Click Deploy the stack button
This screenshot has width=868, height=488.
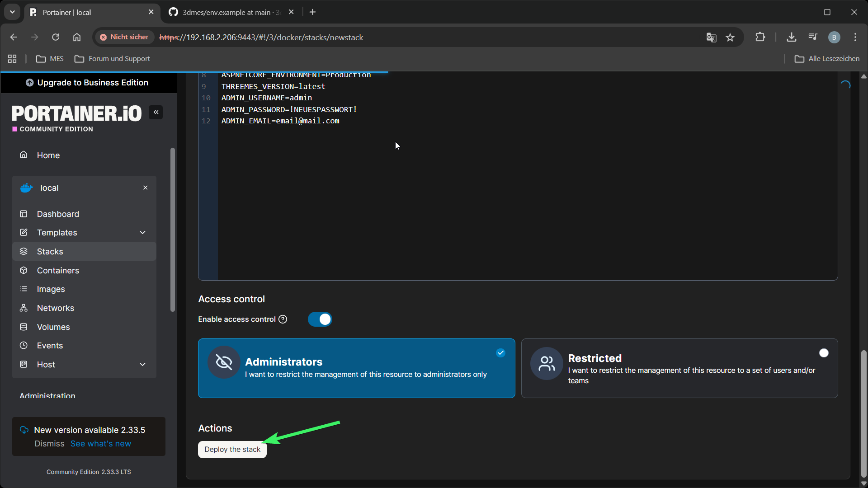[232, 450]
